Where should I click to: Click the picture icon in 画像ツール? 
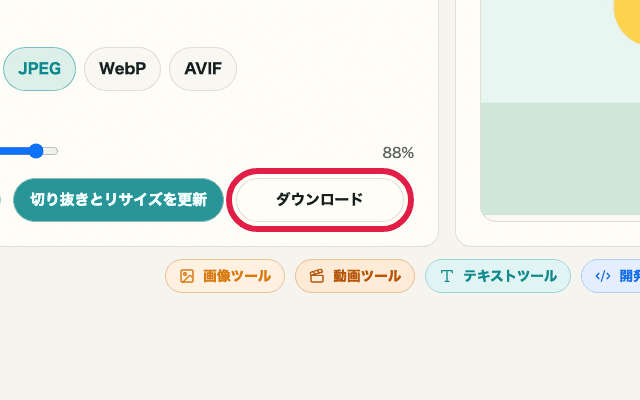[187, 276]
